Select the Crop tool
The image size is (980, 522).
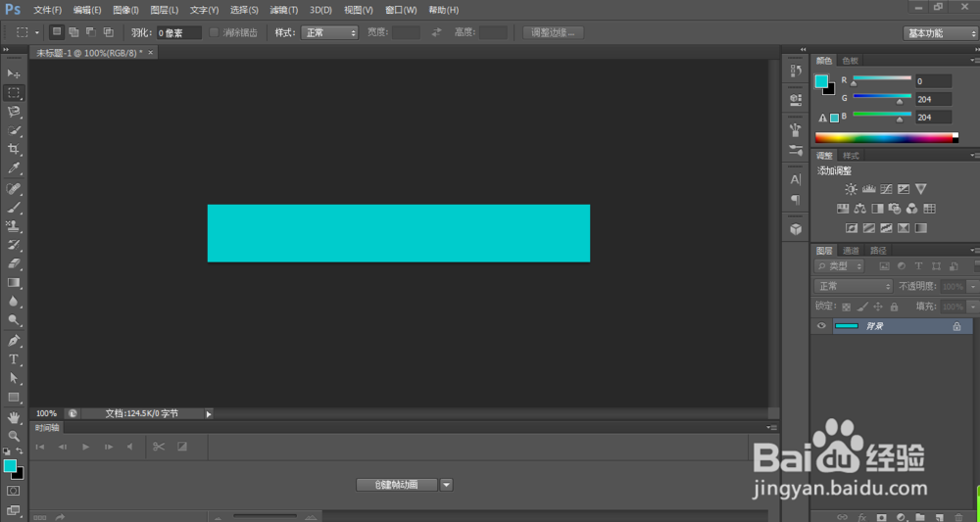point(14,149)
